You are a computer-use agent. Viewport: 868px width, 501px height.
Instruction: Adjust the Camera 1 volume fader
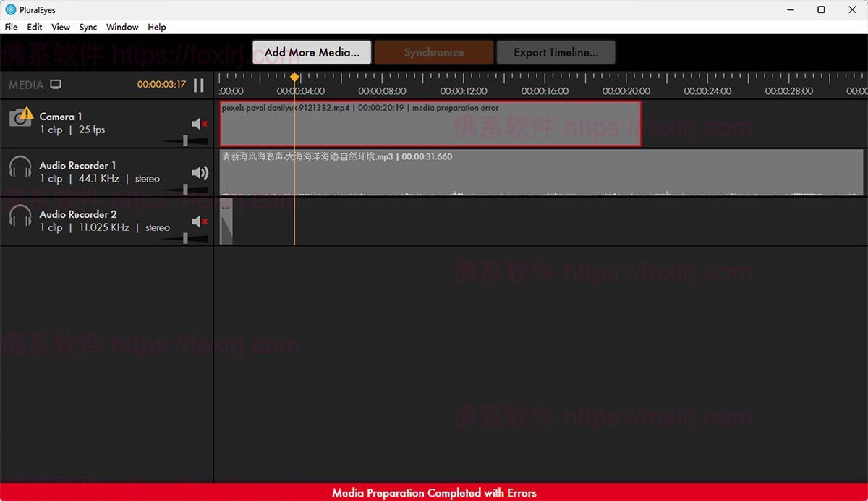[187, 138]
